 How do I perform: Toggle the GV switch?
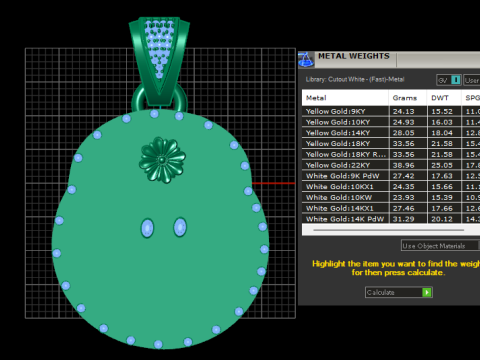coord(449,80)
